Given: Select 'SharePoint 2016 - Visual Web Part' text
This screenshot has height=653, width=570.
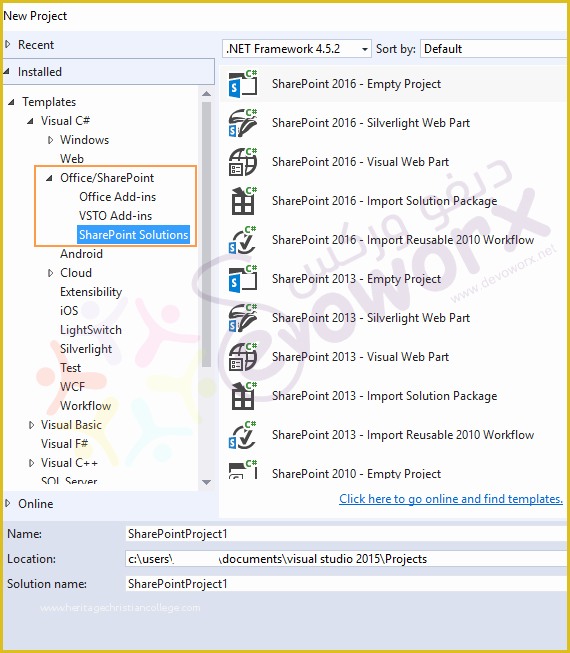Looking at the screenshot, I should pyautogui.click(x=361, y=162).
